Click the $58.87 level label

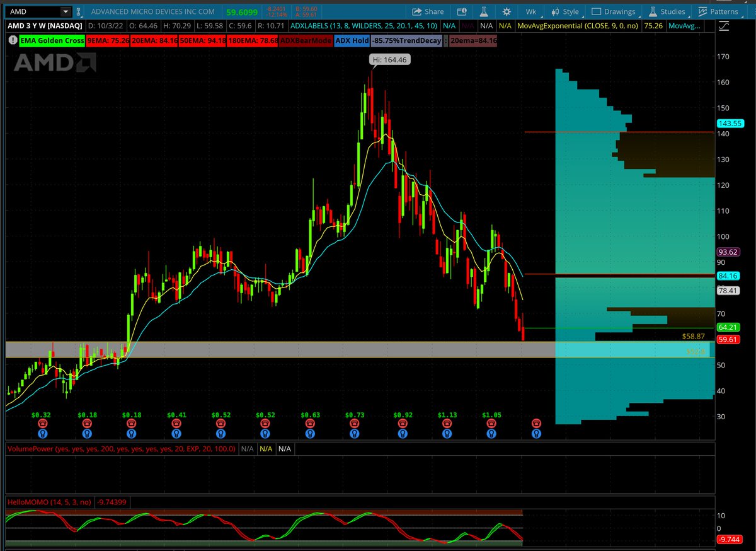tap(692, 337)
